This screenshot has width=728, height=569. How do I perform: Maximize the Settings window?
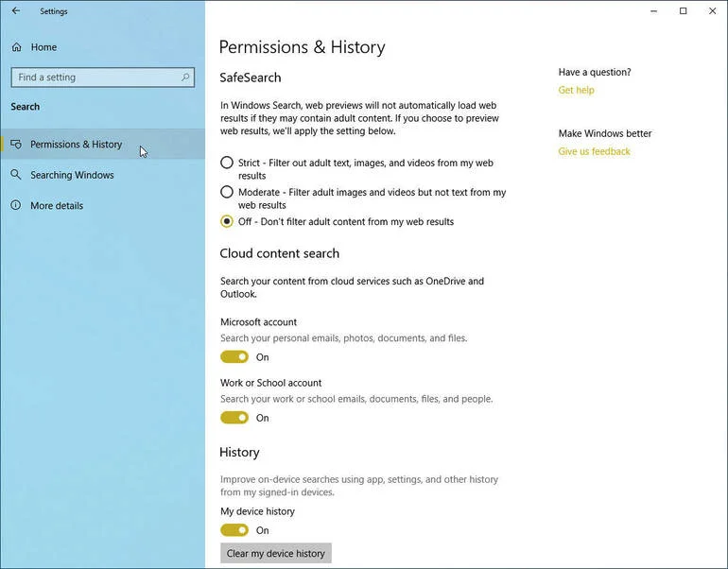point(683,10)
